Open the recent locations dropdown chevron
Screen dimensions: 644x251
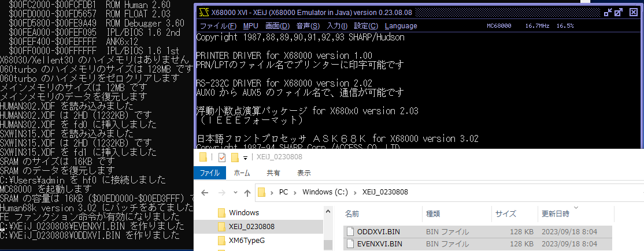pyautogui.click(x=235, y=192)
